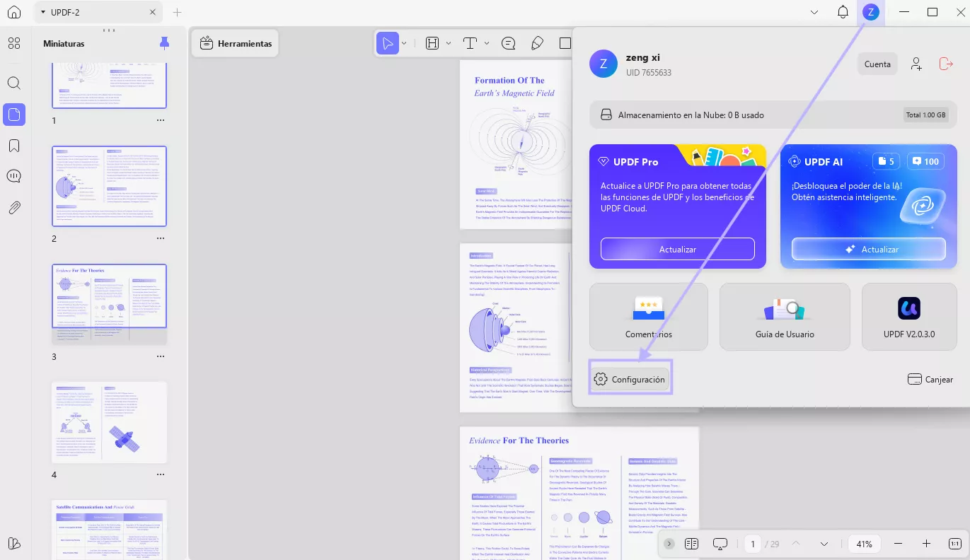
Task: Open the search panel in sidebar
Action: click(14, 83)
